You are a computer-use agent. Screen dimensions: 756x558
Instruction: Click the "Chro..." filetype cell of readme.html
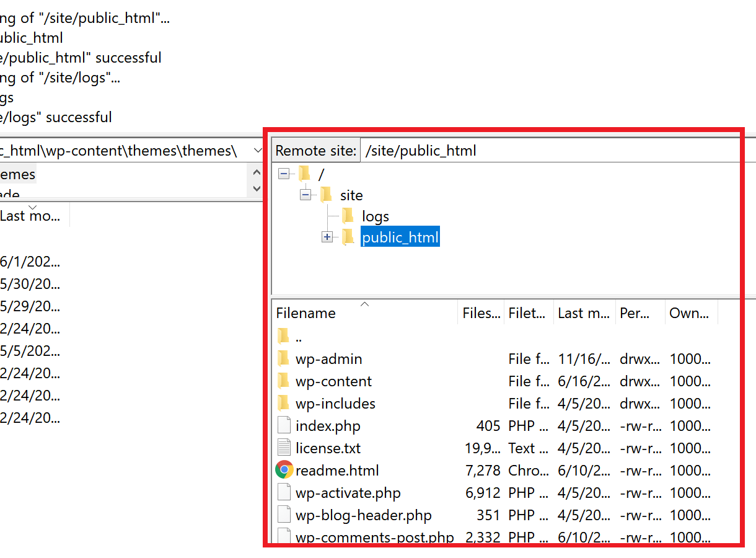coord(529,471)
